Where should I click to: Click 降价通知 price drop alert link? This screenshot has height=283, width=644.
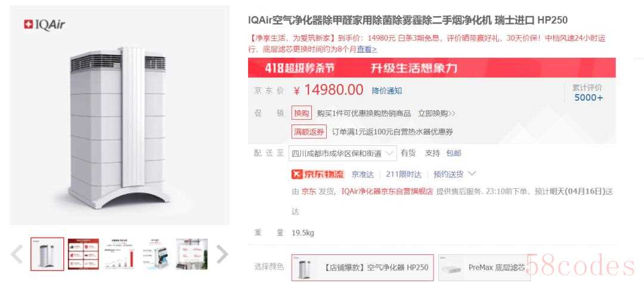(387, 91)
